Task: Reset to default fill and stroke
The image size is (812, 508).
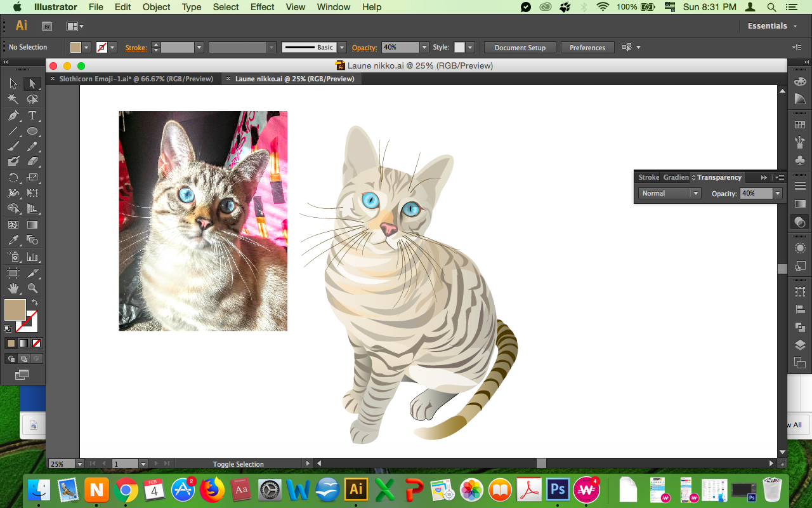Action: [x=8, y=329]
